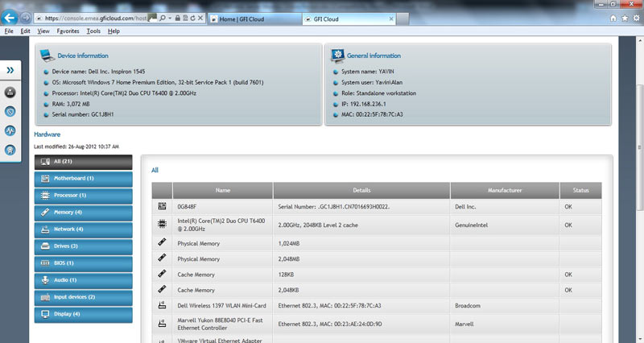Screen dimensions: 644x343
Task: Filter by Input devices (2) category
Action: coord(84,297)
